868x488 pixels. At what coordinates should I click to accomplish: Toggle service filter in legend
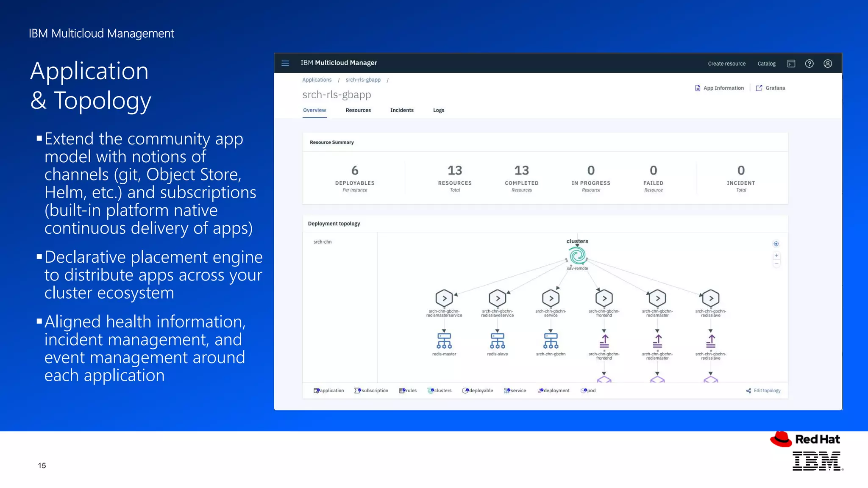(x=515, y=391)
